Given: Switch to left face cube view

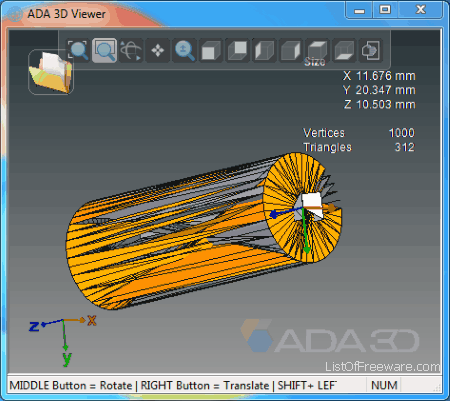Looking at the screenshot, I should click(264, 51).
